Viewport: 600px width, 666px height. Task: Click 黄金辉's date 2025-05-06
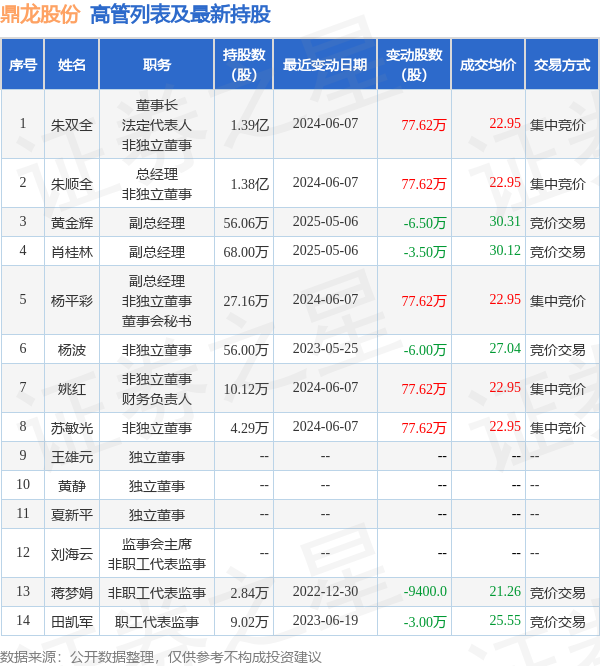click(x=325, y=221)
